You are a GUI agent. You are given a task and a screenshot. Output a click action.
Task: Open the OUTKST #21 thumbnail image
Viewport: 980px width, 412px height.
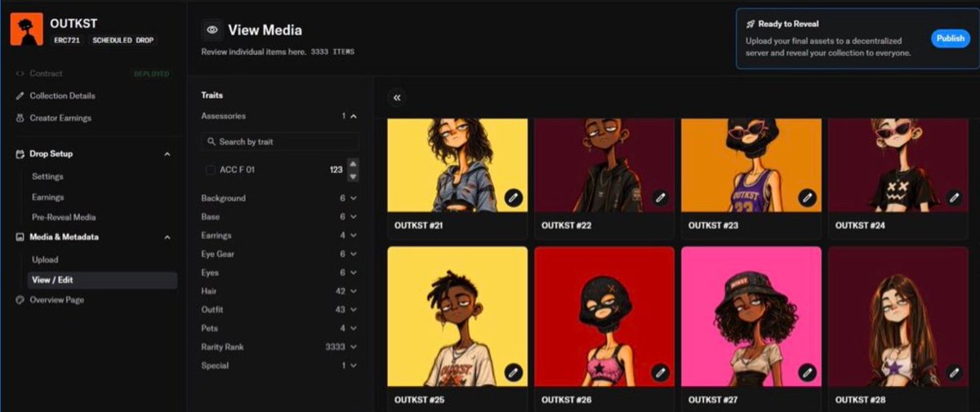click(457, 166)
